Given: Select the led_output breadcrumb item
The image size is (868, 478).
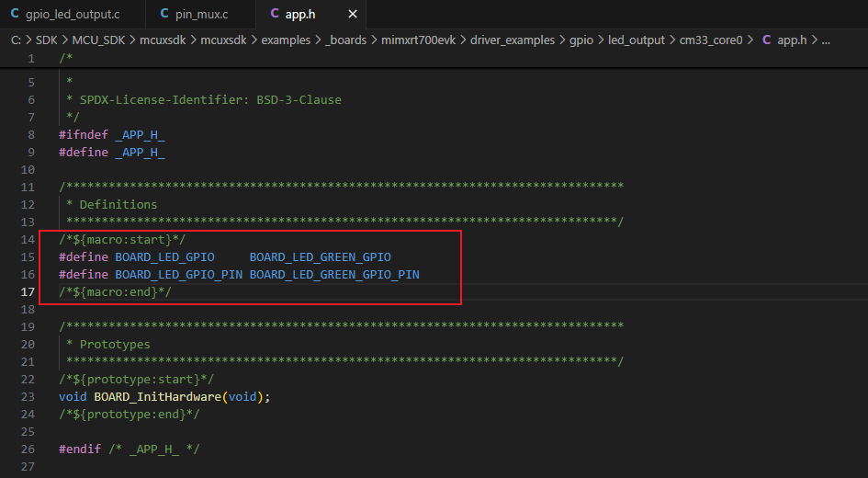Looking at the screenshot, I should [x=636, y=40].
